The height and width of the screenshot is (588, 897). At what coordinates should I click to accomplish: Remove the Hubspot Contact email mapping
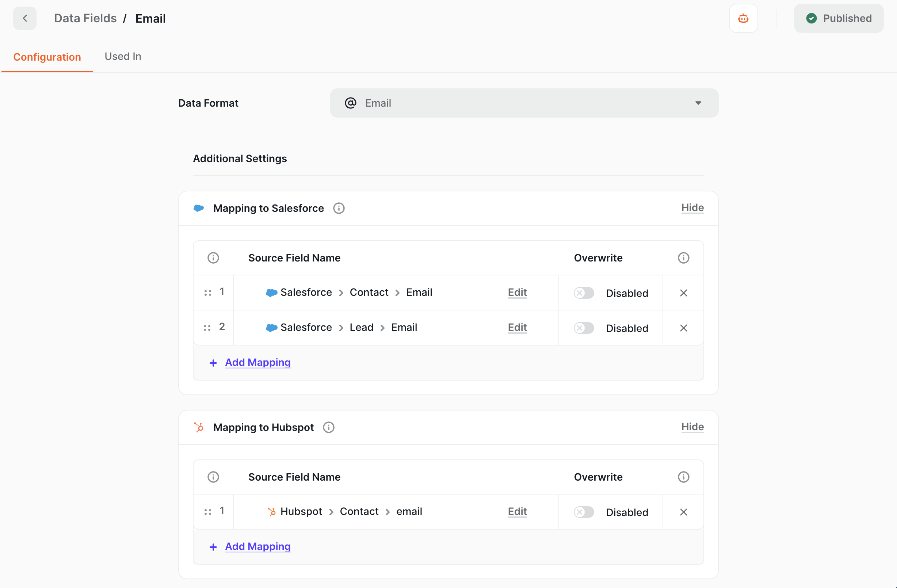[x=683, y=512]
